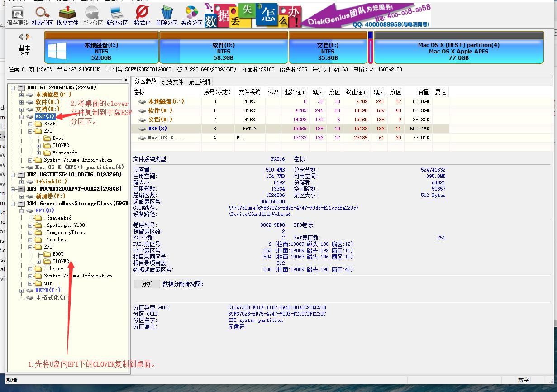The width and height of the screenshot is (557, 392).
Task: Click the 分析 (Analyze) button
Action: 146,284
